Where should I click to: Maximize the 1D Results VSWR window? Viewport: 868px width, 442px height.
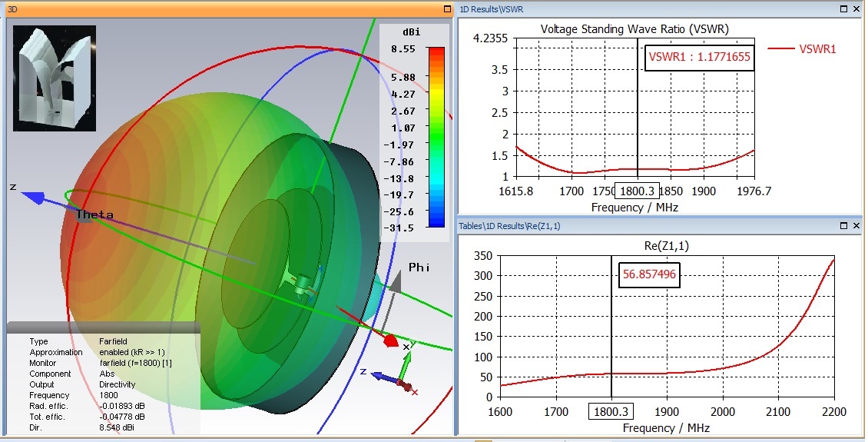click(x=842, y=9)
